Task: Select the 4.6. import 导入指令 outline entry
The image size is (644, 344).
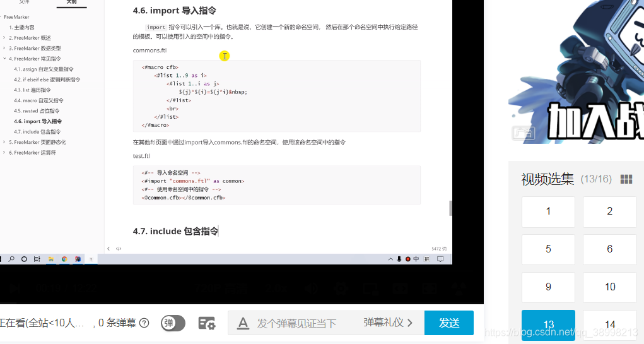Action: [38, 121]
